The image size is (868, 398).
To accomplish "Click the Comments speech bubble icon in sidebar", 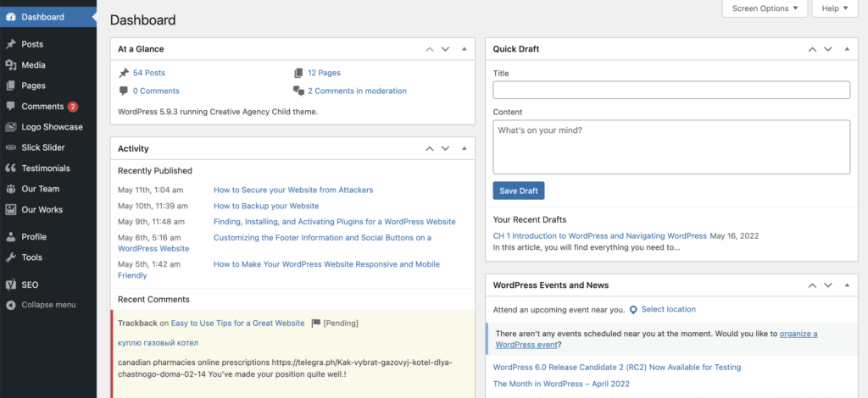I will pyautogui.click(x=10, y=106).
